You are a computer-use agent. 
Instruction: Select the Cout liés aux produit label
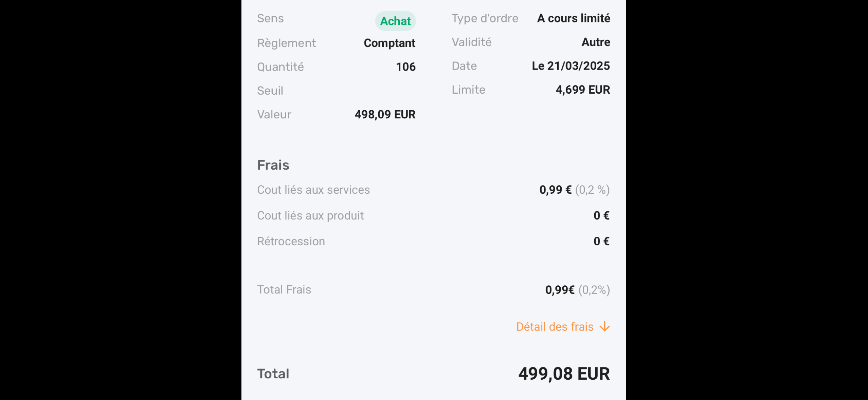click(310, 215)
